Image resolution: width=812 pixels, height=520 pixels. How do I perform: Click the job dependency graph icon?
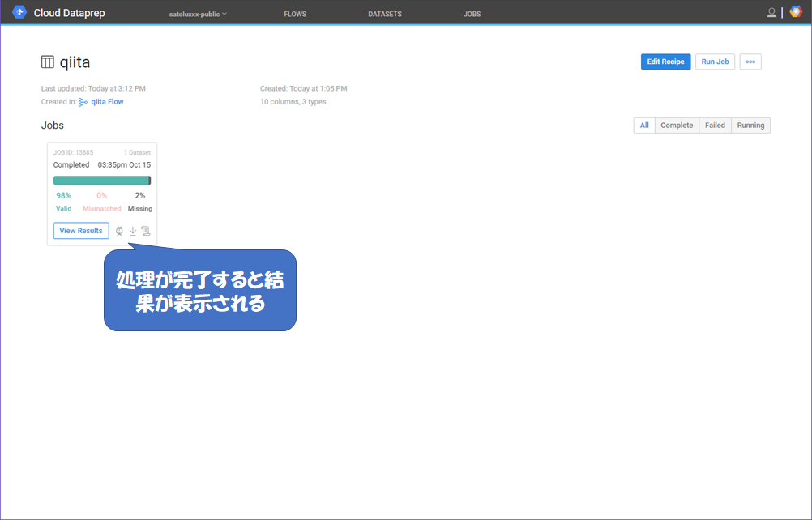[119, 231]
